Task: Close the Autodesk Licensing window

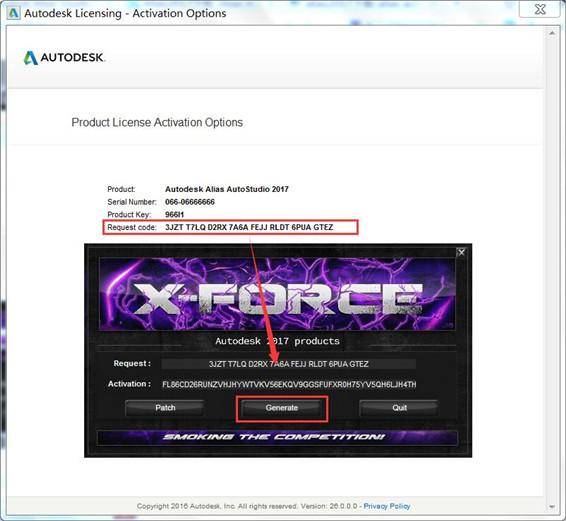Action: tap(540, 9)
